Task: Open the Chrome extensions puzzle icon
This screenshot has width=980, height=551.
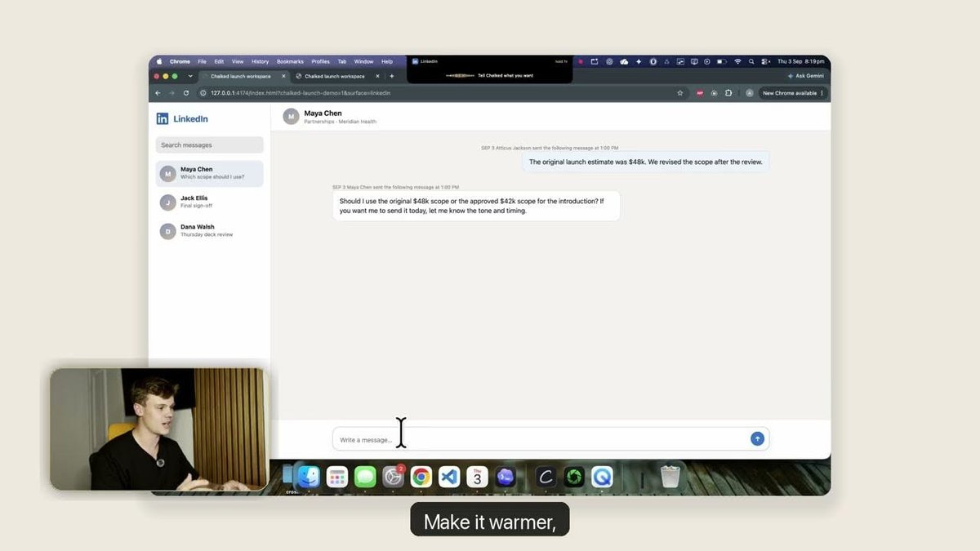Action: point(728,93)
